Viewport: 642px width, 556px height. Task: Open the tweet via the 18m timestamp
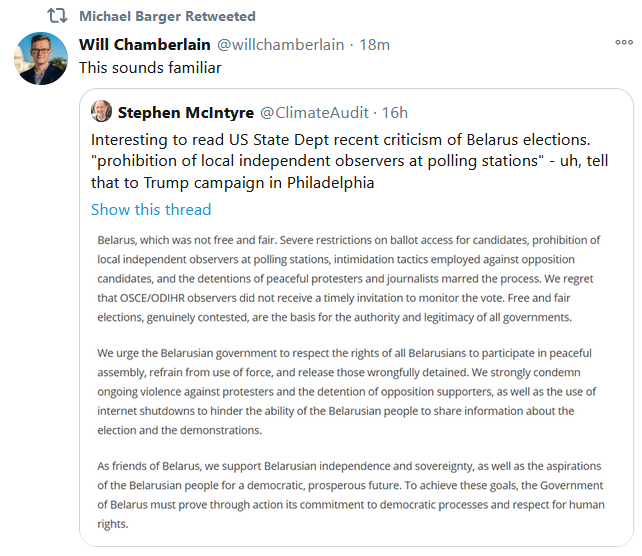(375, 44)
